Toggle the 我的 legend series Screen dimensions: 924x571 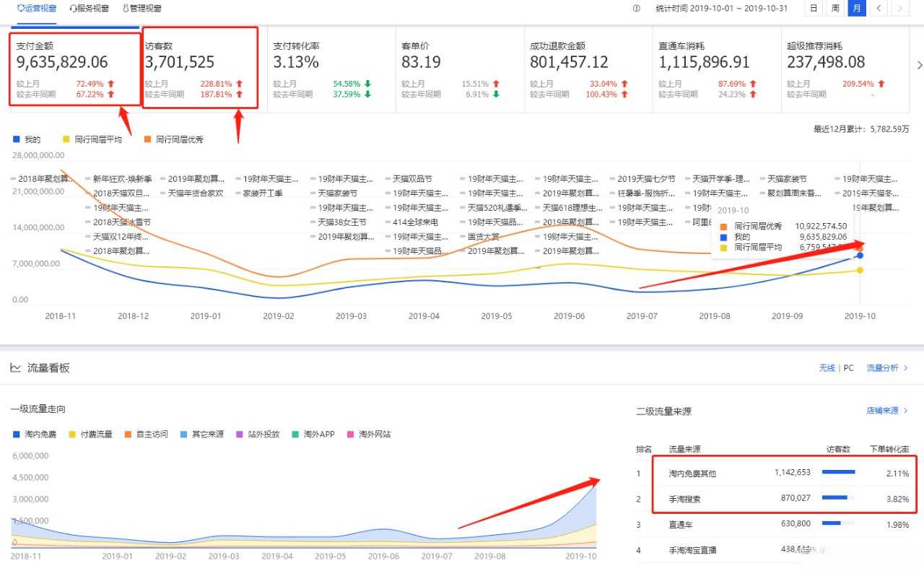tap(27, 139)
